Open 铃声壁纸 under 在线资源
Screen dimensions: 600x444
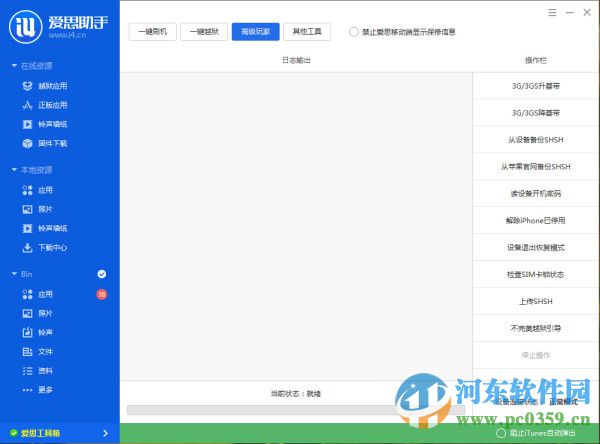(x=45, y=124)
